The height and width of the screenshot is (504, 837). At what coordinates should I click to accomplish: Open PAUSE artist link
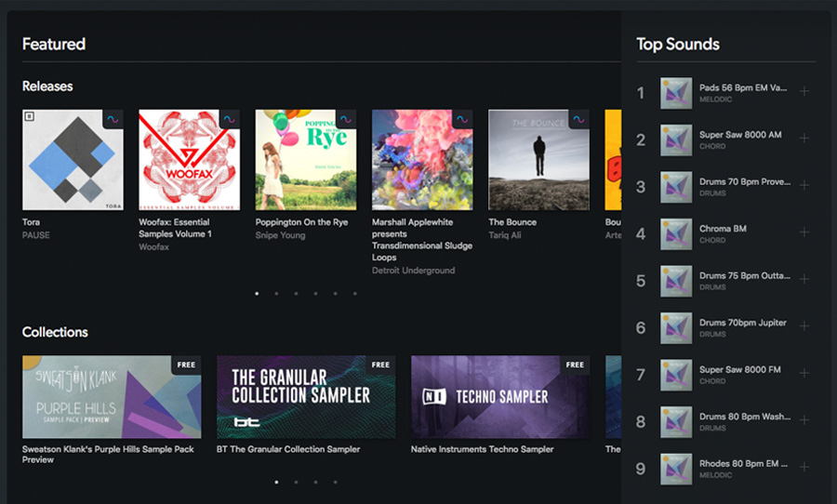(35, 235)
